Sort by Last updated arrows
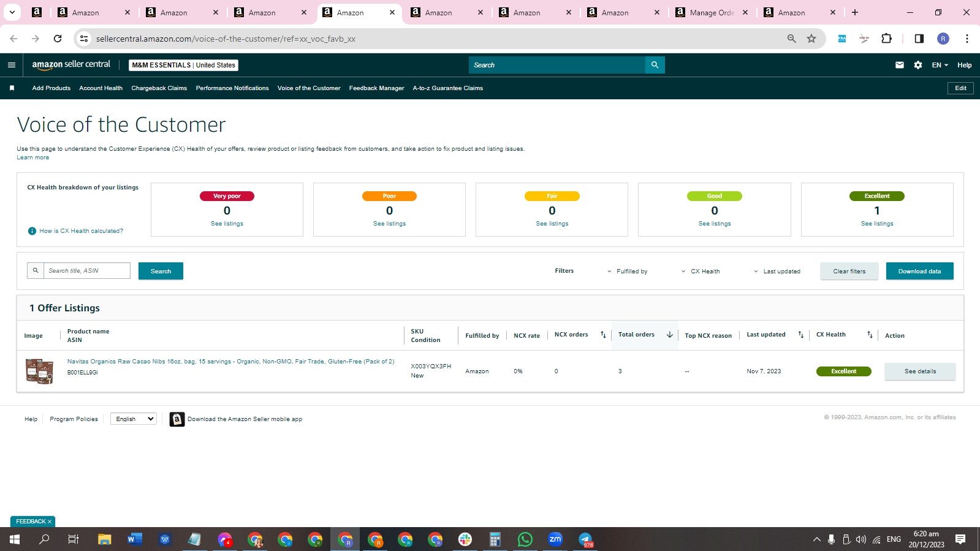 click(800, 335)
